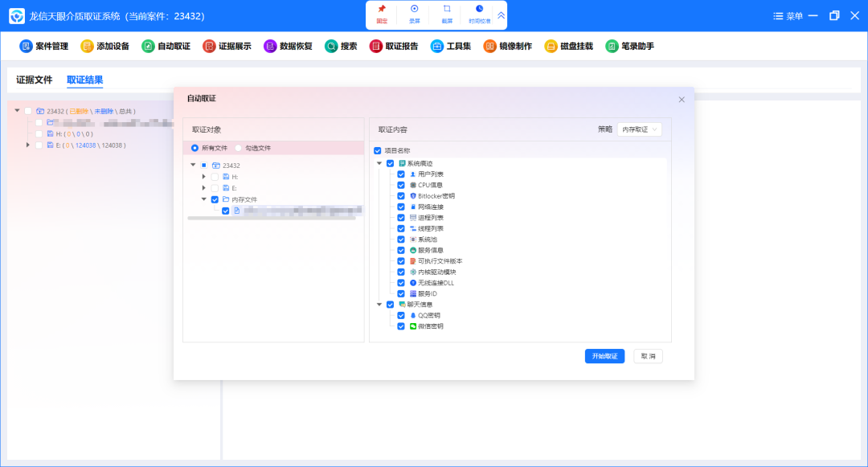868x467 pixels.
Task: Collapse the 系统痕迹 tree group
Action: point(379,163)
